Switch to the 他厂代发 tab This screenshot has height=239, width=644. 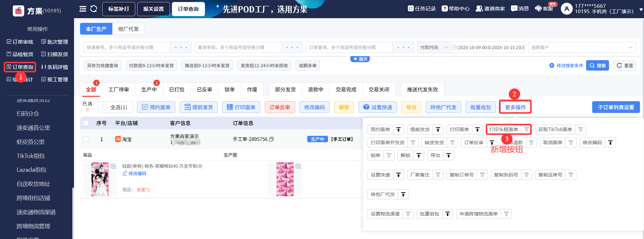[128, 29]
